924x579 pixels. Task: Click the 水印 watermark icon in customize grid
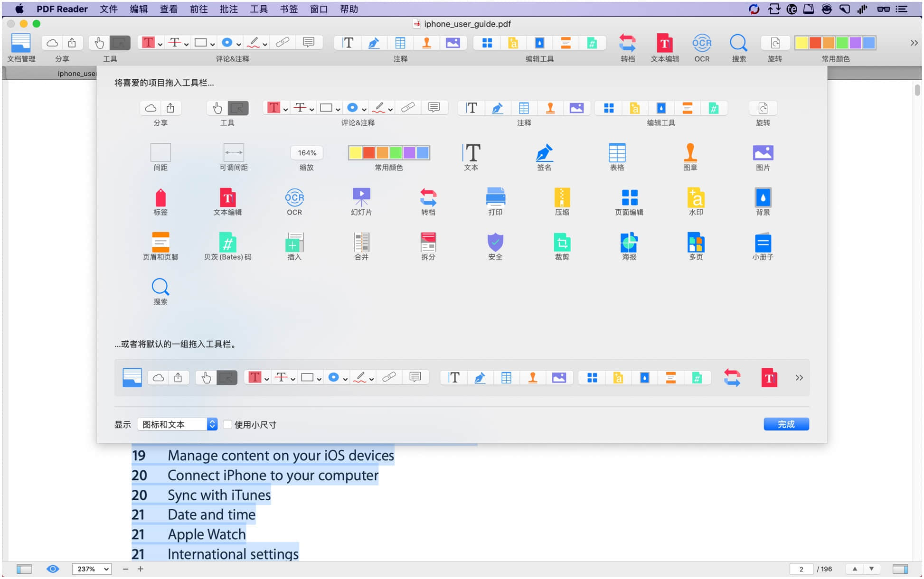696,197
